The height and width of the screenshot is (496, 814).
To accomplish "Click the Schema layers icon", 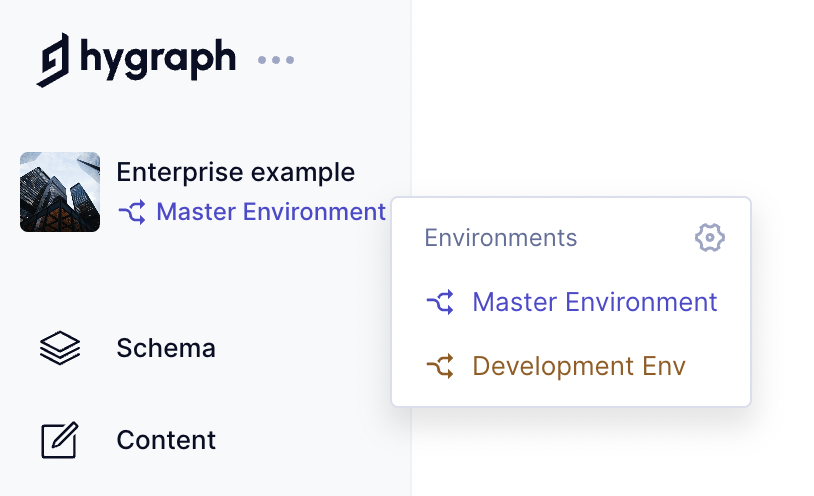I will coord(59,348).
